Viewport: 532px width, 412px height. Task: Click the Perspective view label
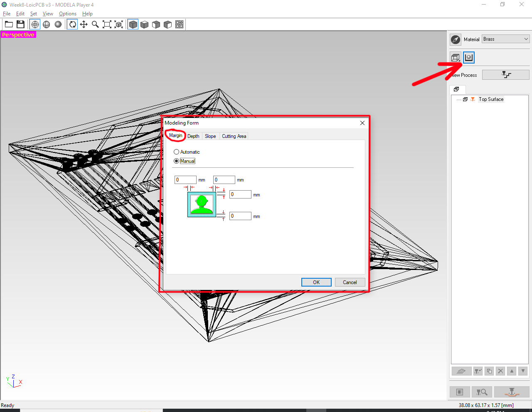click(18, 35)
